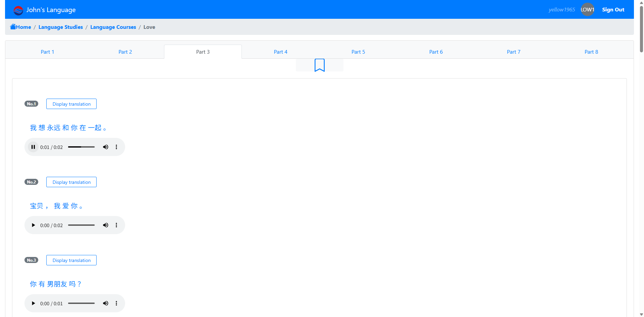Screen dimensions: 644x317
Task: Switch to the Part 4 tab
Action: point(280,52)
